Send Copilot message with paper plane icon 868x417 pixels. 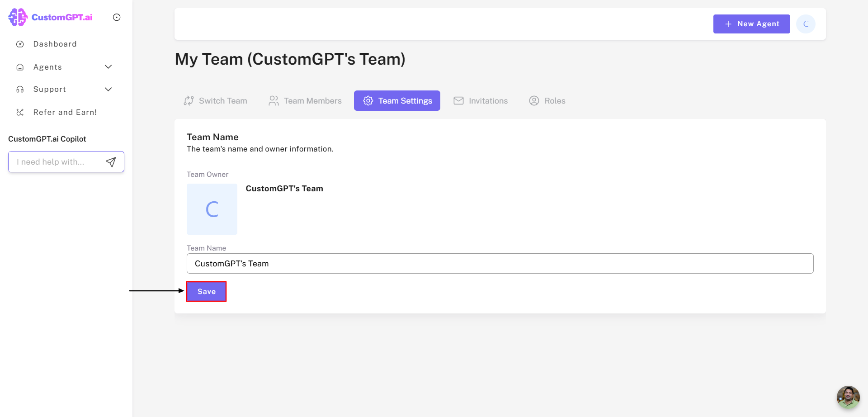coord(111,162)
